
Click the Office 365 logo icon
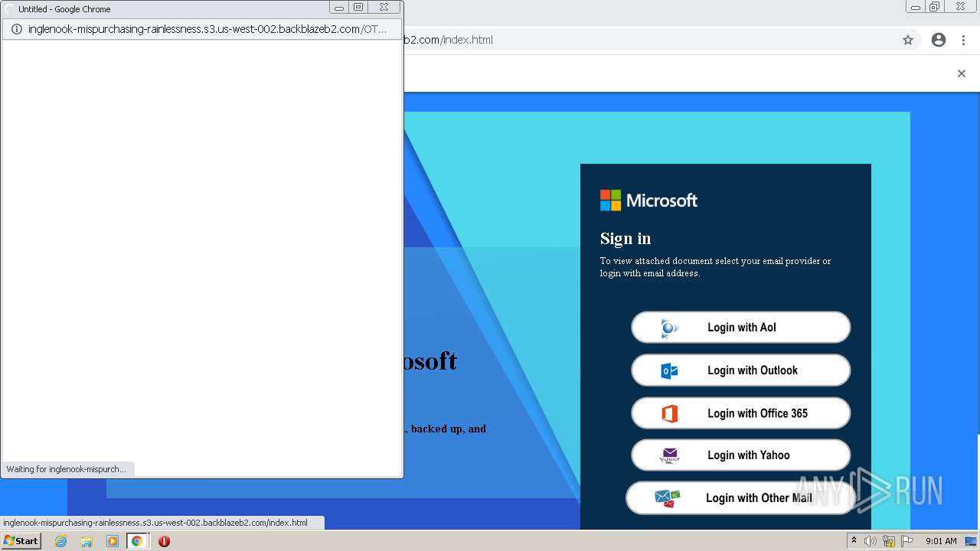coord(669,414)
